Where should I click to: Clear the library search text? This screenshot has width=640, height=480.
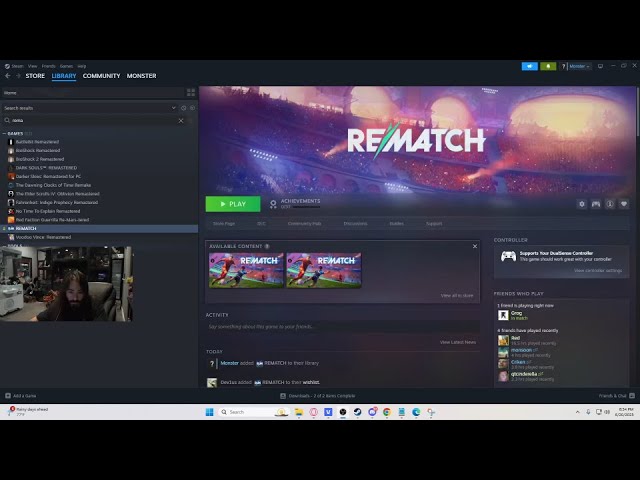tap(181, 120)
